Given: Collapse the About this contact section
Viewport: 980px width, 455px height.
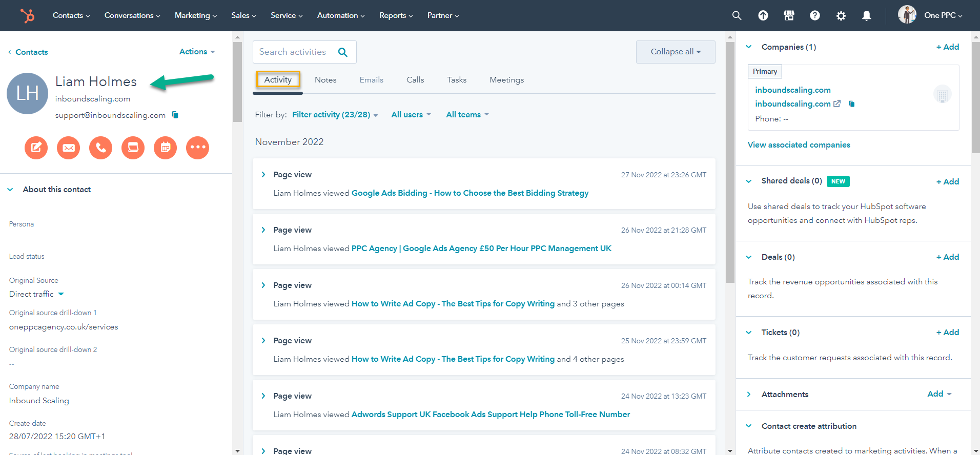Looking at the screenshot, I should (x=10, y=190).
